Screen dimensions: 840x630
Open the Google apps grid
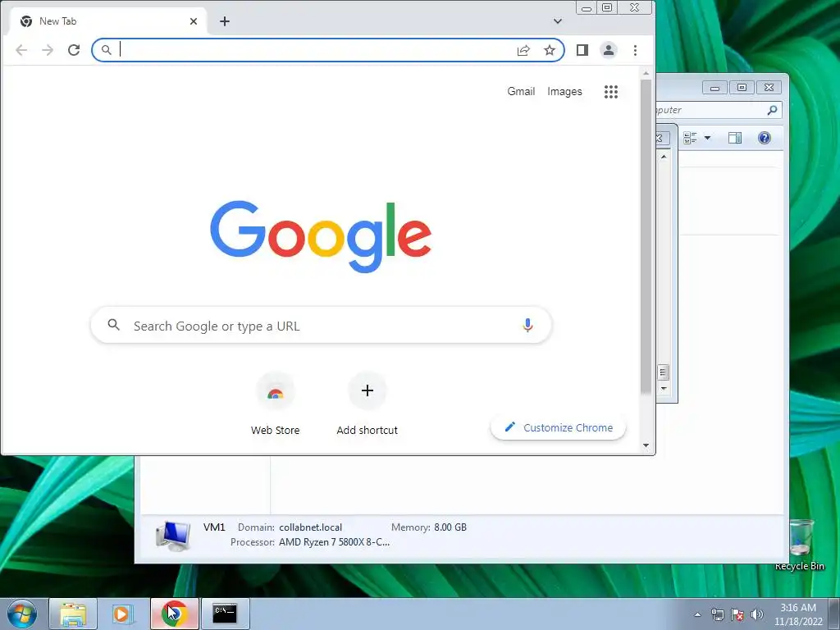click(611, 92)
